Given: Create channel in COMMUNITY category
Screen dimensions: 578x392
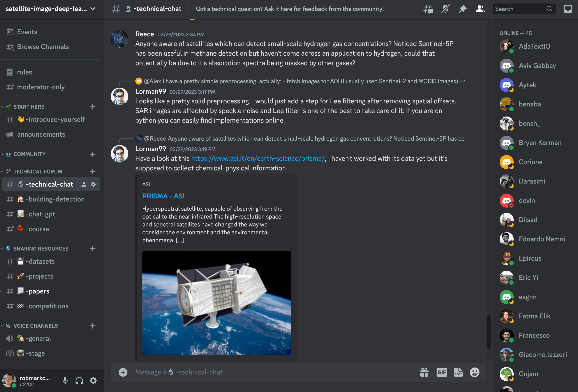Looking at the screenshot, I should [x=93, y=154].
